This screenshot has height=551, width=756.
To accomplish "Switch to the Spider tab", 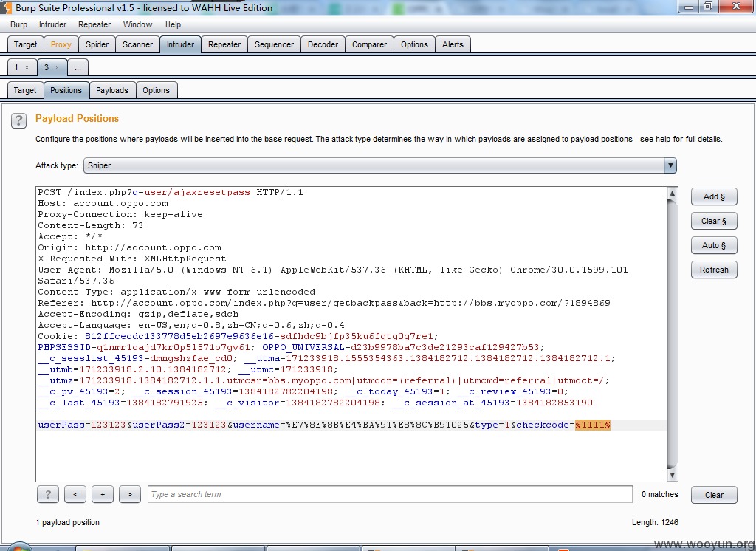I will (x=97, y=44).
